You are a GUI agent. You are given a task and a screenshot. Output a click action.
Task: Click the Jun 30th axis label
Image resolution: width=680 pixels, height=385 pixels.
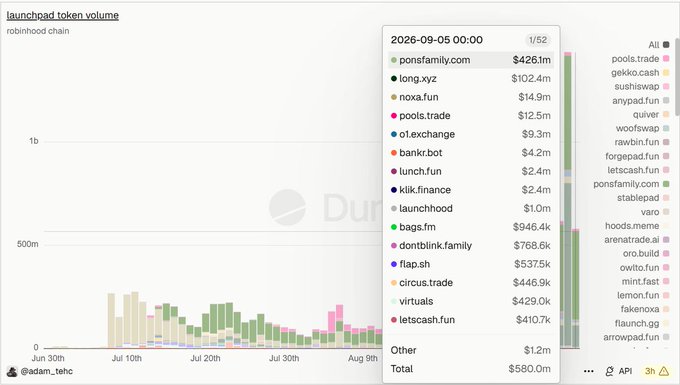48,359
